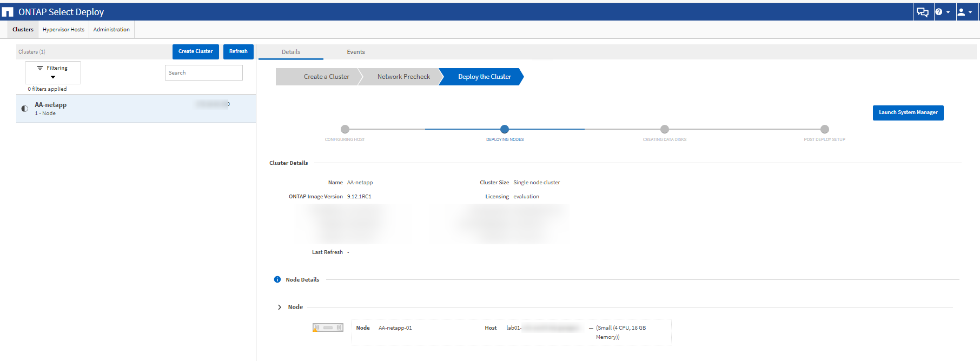Click the Node Details info icon

pos(277,279)
